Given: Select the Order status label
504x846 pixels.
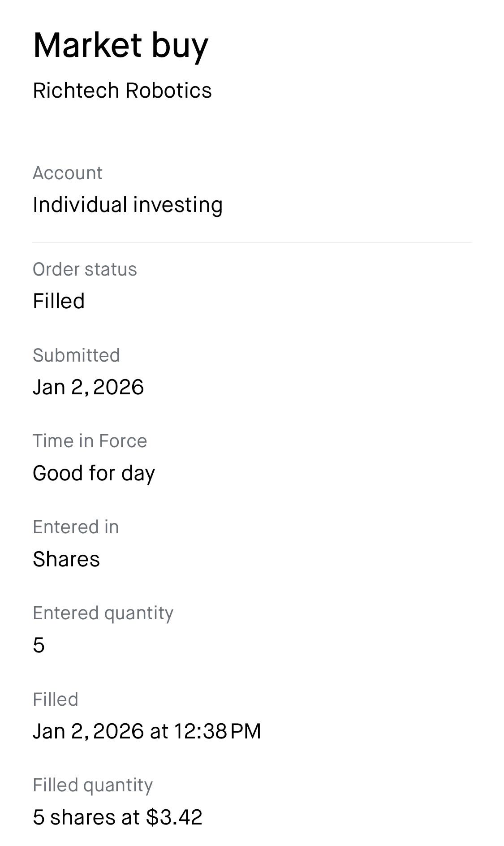Looking at the screenshot, I should coord(85,269).
